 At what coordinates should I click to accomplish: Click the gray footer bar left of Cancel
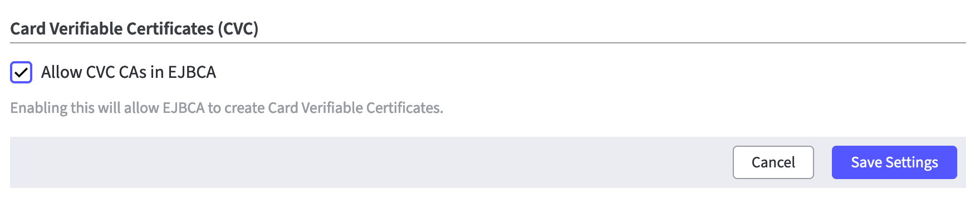(x=367, y=162)
